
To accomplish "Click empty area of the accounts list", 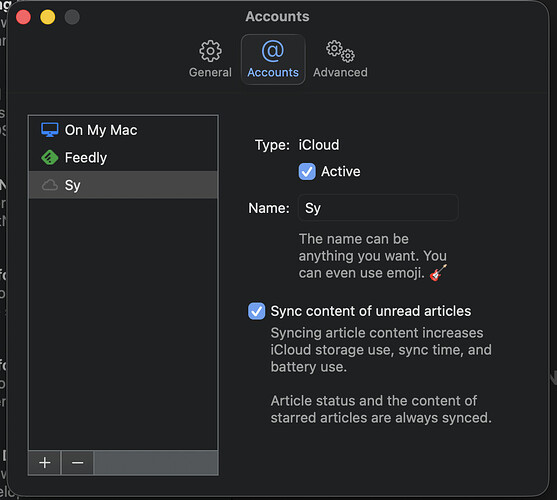I will [x=123, y=323].
